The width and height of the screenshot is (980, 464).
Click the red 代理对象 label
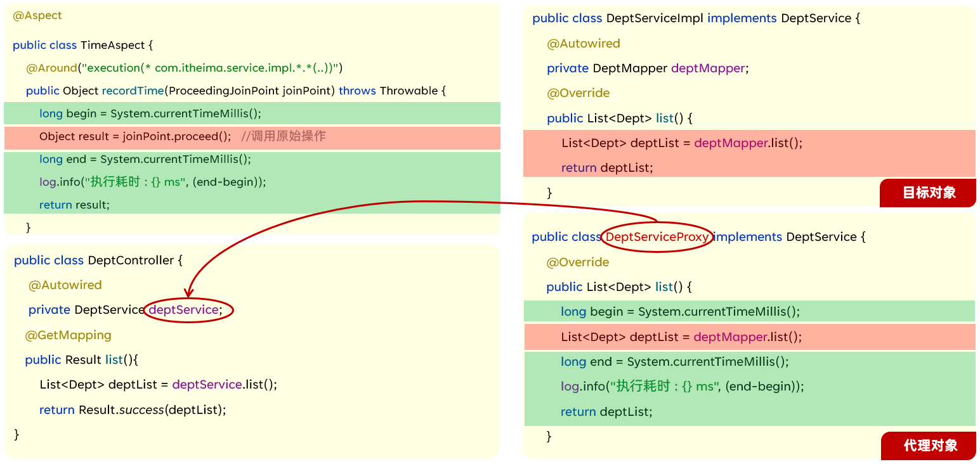pos(929,446)
